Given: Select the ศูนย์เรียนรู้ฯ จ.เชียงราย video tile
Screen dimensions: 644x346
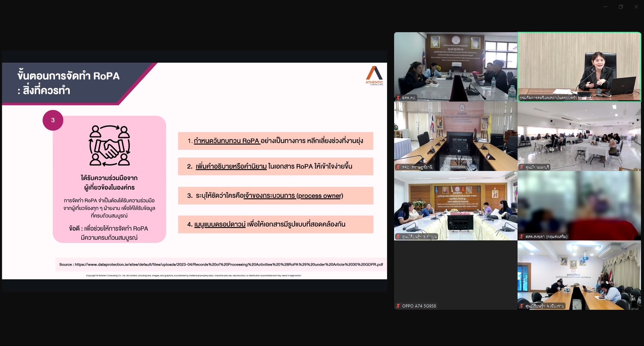Looking at the screenshot, I should (x=579, y=275).
